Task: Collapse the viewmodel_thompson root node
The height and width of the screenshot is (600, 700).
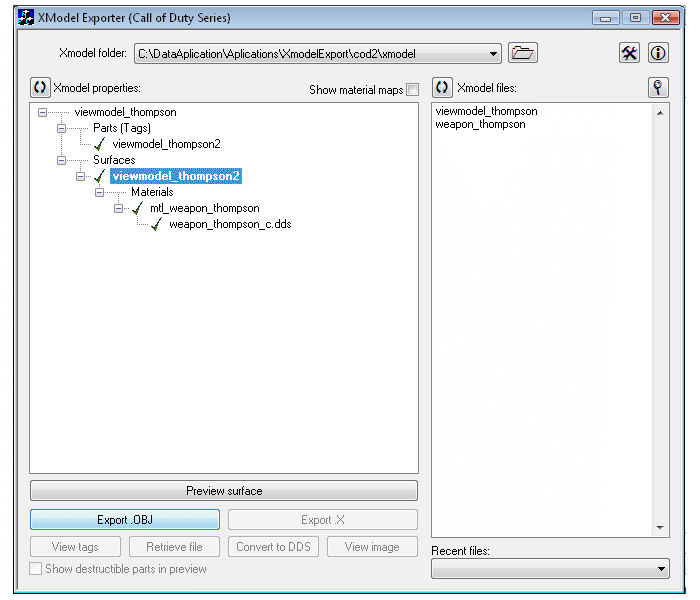Action: point(42,112)
